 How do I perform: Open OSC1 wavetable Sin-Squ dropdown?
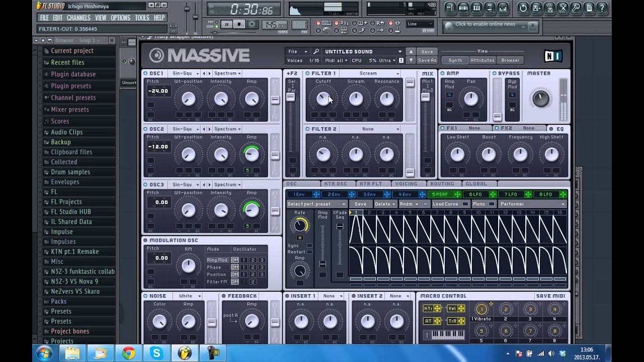[x=185, y=73]
